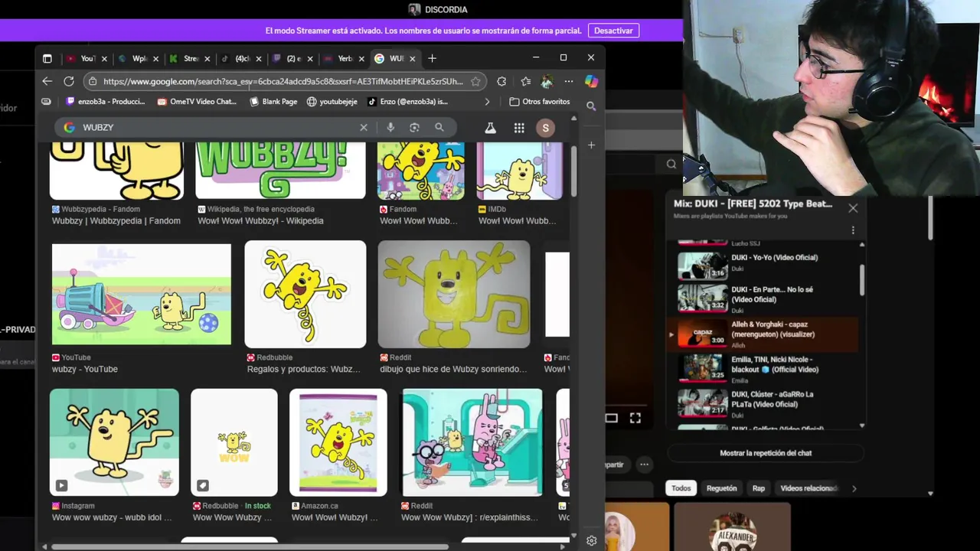This screenshot has height=551, width=980.
Task: Open sidebar settings gear icon
Action: pos(591,540)
